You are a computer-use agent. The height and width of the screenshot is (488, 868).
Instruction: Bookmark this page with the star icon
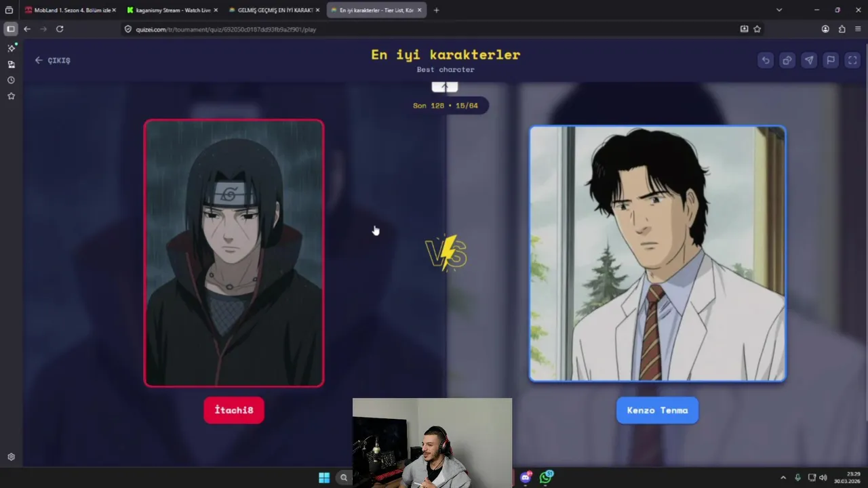coord(757,29)
